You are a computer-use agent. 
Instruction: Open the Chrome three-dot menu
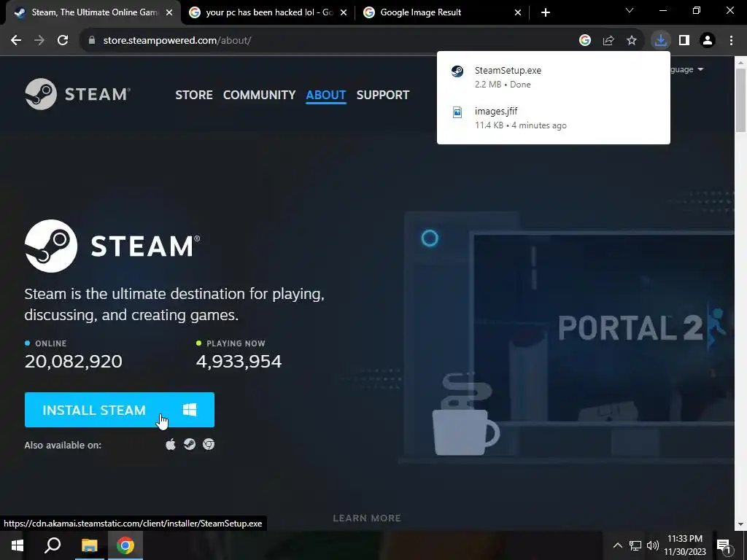(731, 41)
